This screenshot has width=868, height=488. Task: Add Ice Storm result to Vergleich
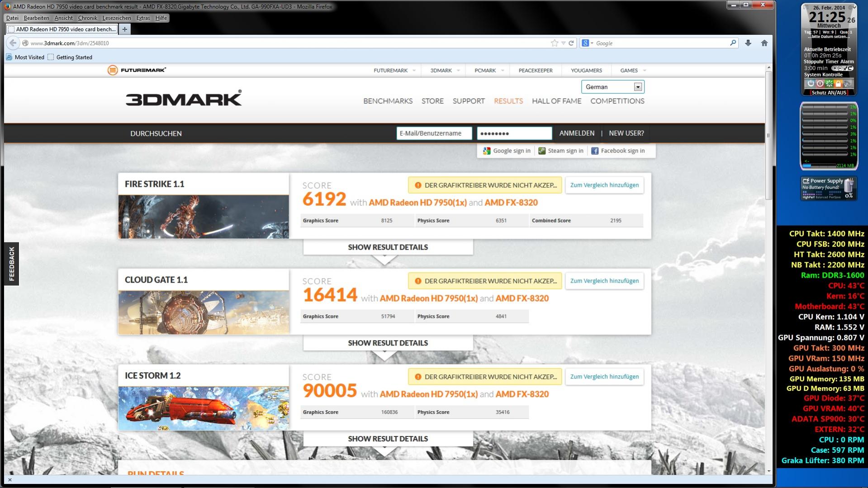pos(604,377)
